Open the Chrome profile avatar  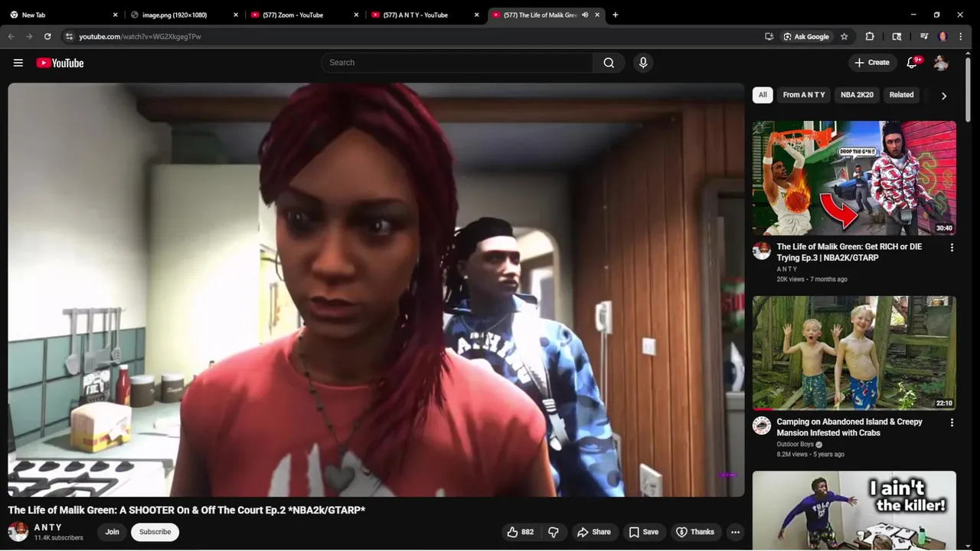point(942,36)
